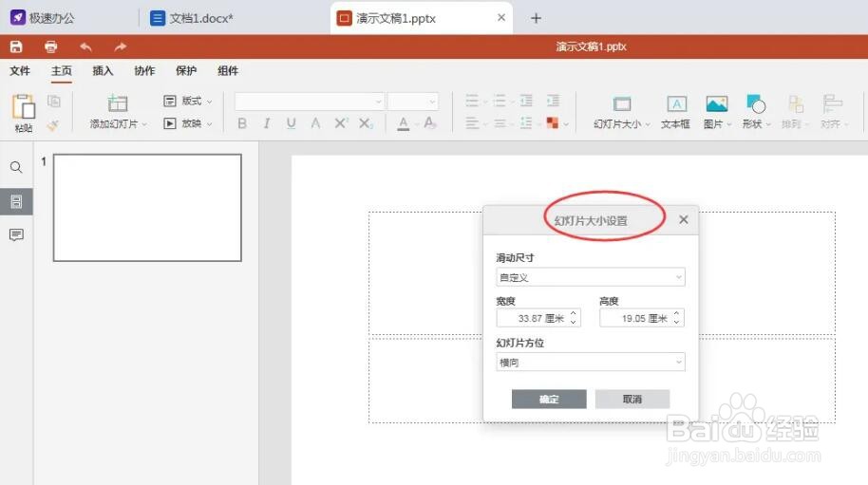Select the 主页 ribbon tab
The height and width of the screenshot is (485, 868).
(62, 71)
